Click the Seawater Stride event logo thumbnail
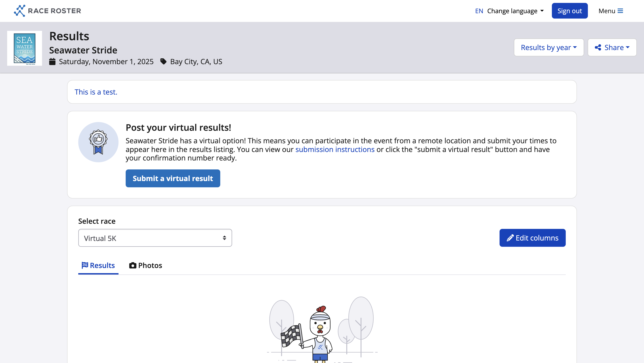This screenshot has height=363, width=644. [25, 48]
